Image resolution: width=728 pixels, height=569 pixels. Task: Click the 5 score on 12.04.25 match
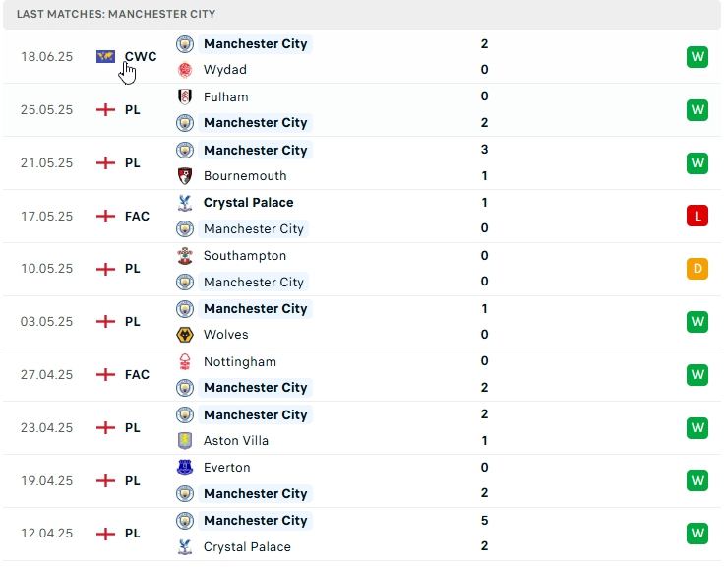click(x=485, y=521)
